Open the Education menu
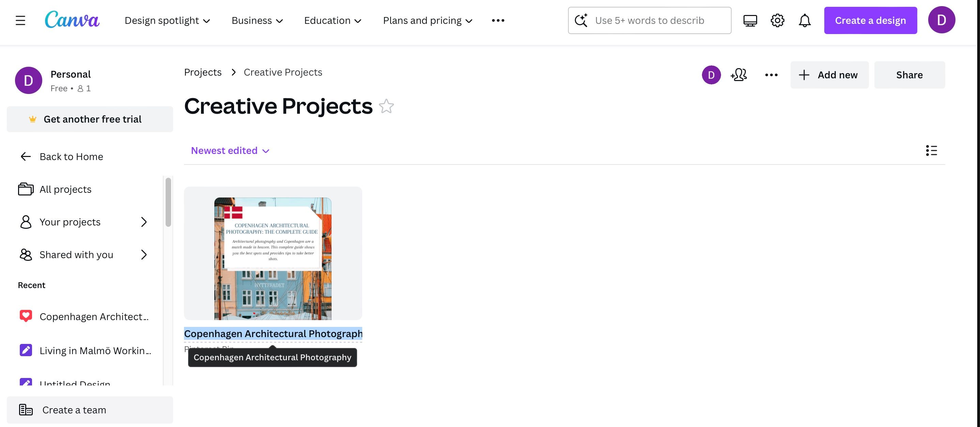This screenshot has width=980, height=427. click(x=333, y=20)
